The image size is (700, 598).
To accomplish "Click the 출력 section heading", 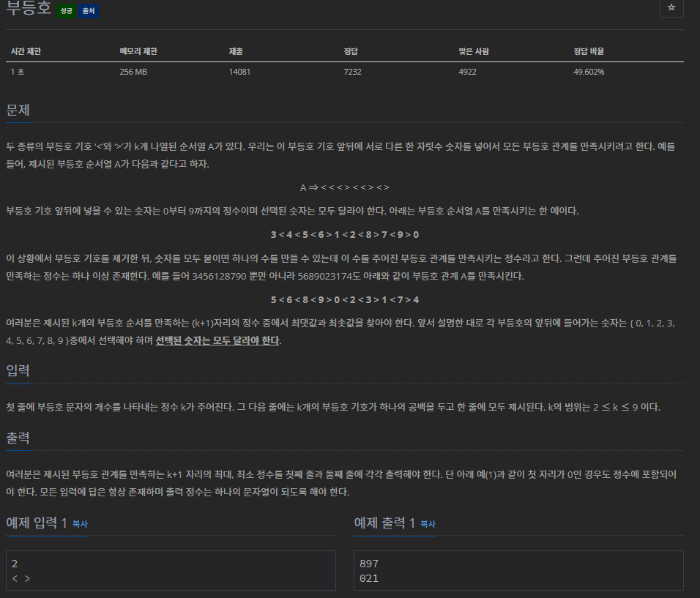I will point(18,438).
